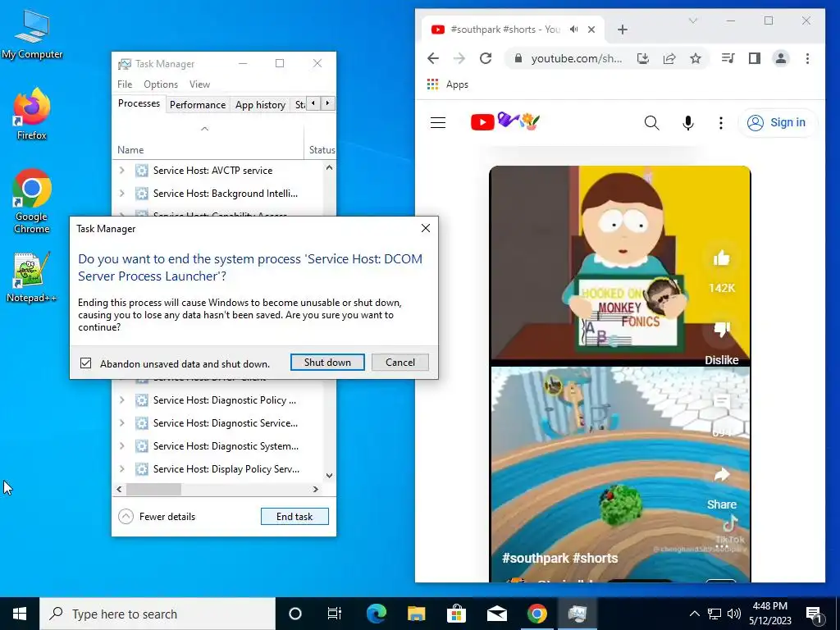Viewport: 840px width, 630px height.
Task: Expand Service Host: Diagnostic Service row
Action: (122, 423)
